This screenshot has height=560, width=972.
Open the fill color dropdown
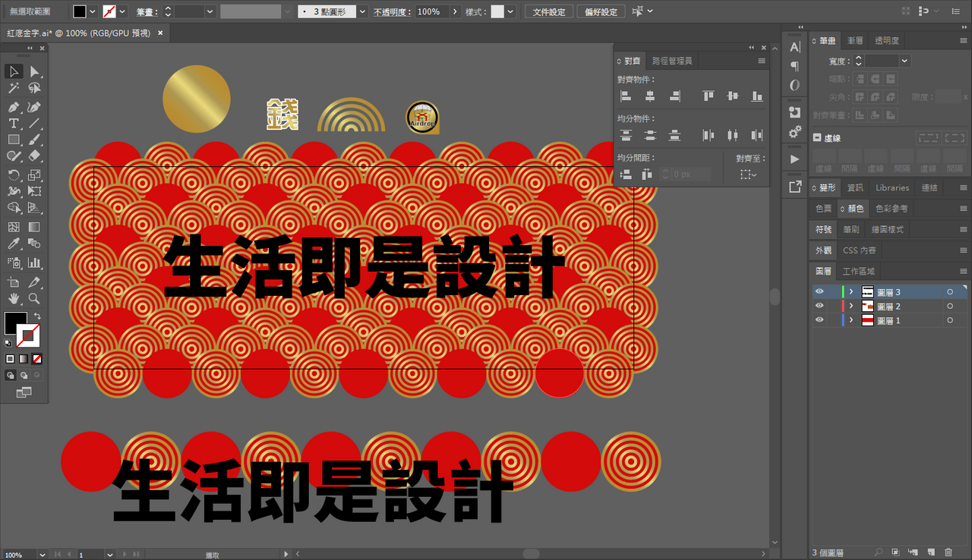pyautogui.click(x=93, y=12)
